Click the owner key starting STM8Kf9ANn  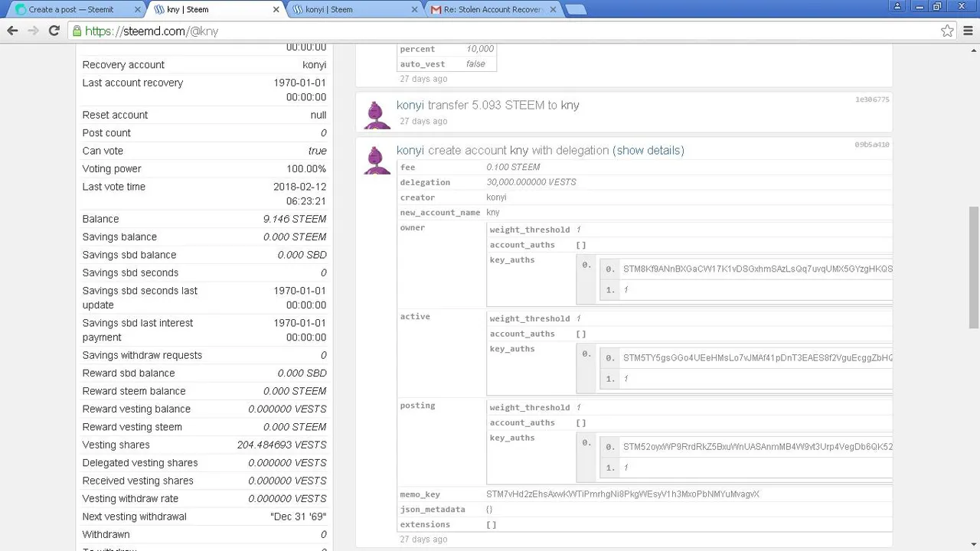point(757,269)
